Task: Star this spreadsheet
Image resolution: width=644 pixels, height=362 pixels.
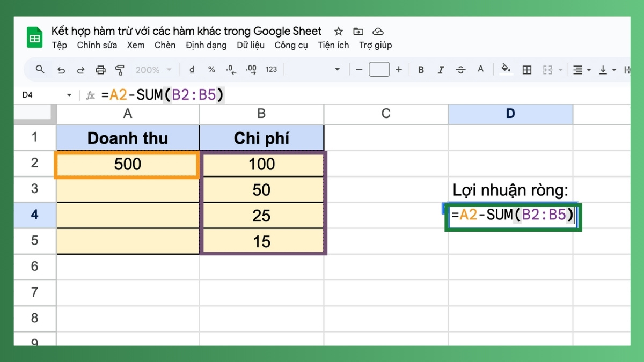Action: click(338, 31)
